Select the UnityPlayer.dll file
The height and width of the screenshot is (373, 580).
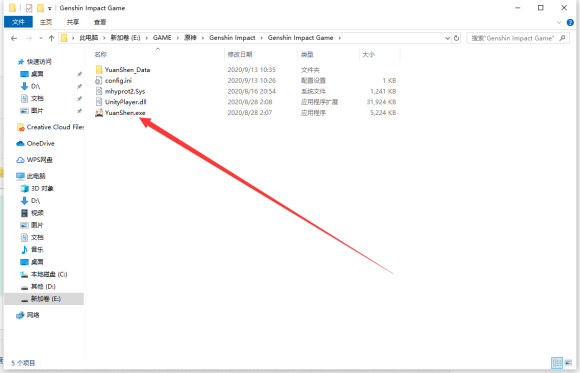click(x=121, y=102)
